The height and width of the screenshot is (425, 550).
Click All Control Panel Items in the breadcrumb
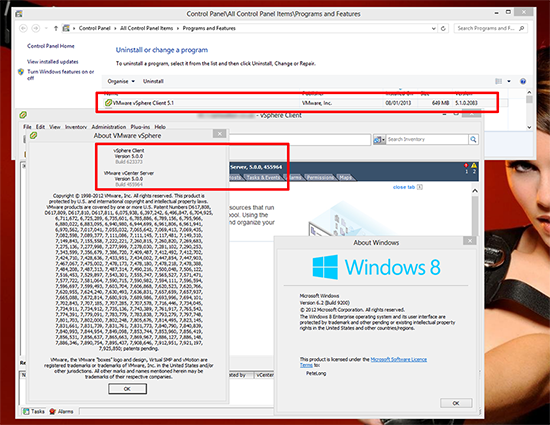tap(146, 28)
